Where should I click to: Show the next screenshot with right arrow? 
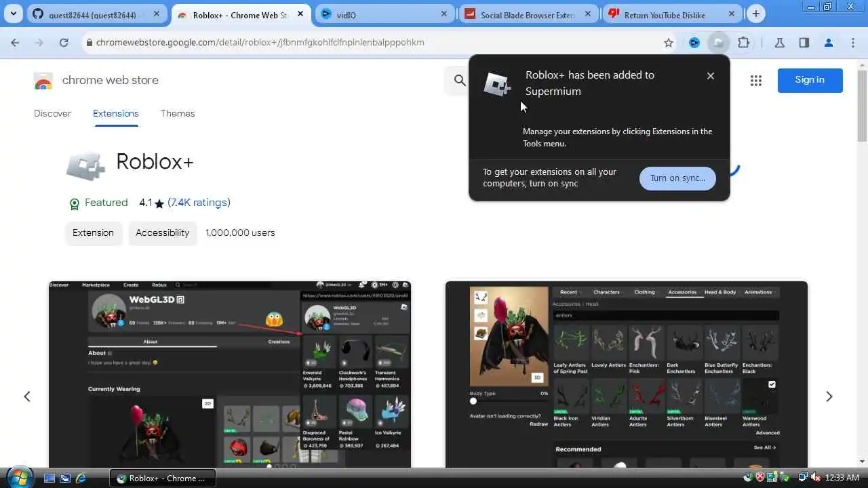(x=829, y=396)
